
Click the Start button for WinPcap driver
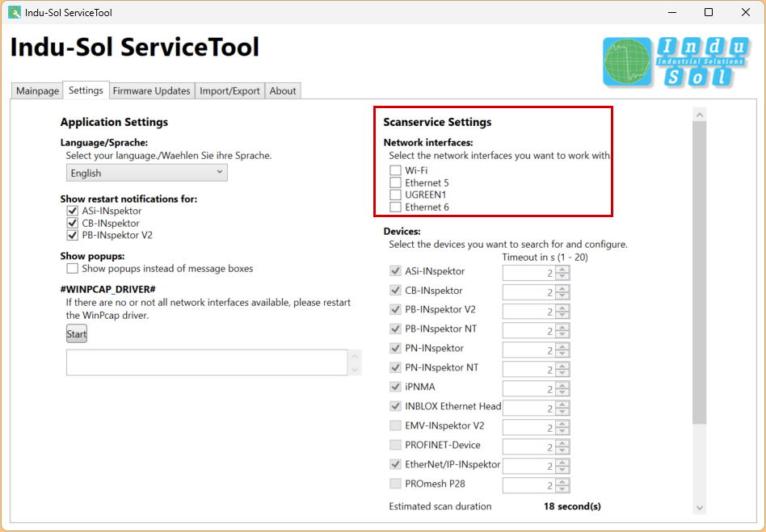point(77,334)
